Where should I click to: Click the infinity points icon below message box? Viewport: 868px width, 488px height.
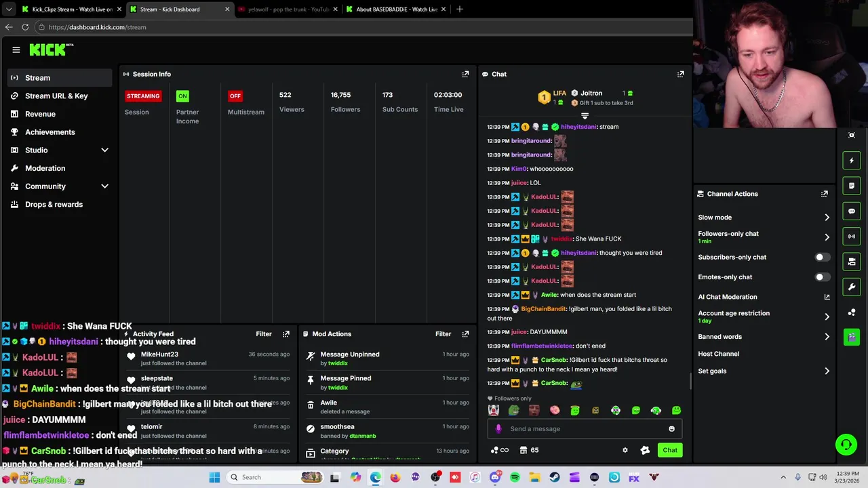click(x=500, y=450)
